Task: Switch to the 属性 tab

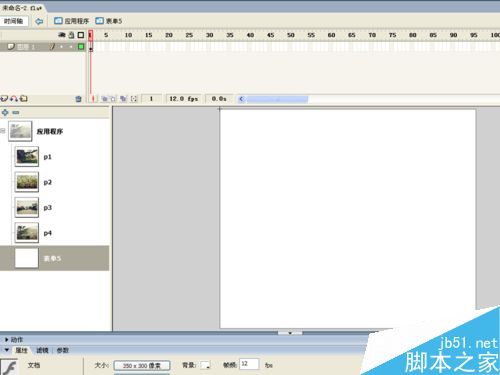Action: pos(21,350)
